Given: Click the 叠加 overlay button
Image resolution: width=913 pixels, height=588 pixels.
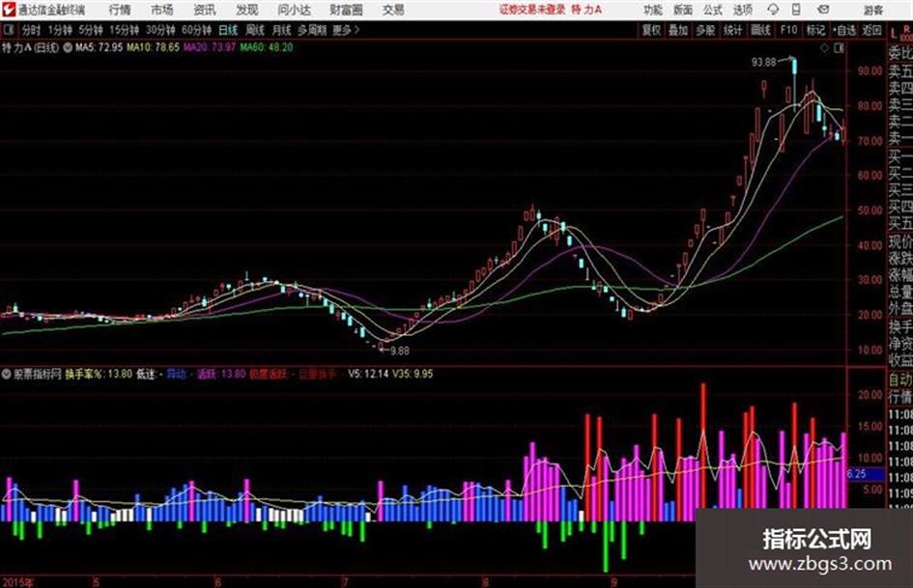Looking at the screenshot, I should coord(678,30).
